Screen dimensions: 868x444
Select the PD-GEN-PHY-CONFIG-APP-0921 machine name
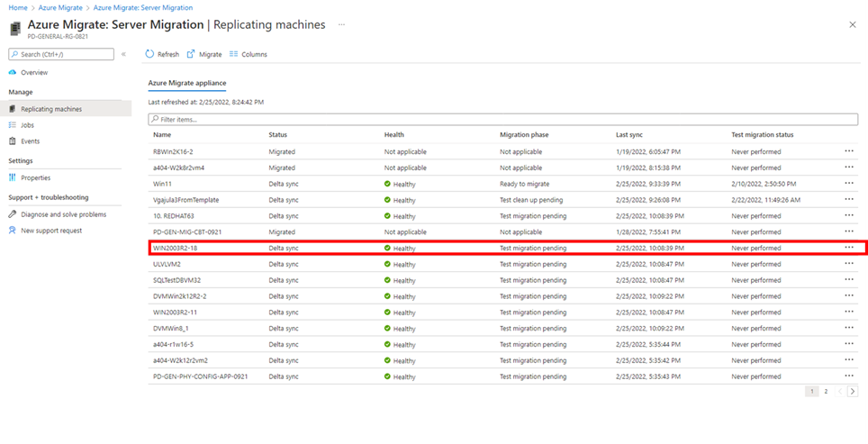coord(201,376)
